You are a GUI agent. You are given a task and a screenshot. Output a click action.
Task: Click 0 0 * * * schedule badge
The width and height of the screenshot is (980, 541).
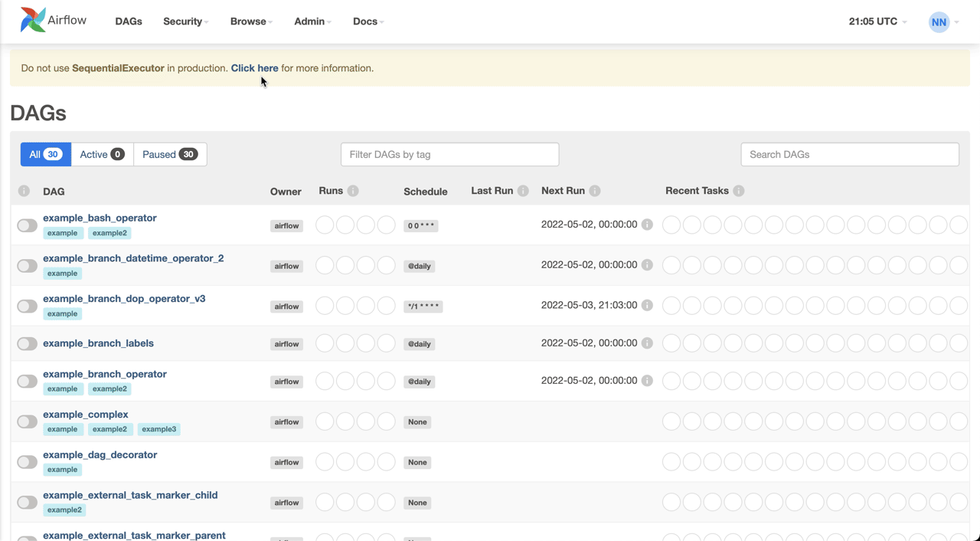tap(421, 226)
